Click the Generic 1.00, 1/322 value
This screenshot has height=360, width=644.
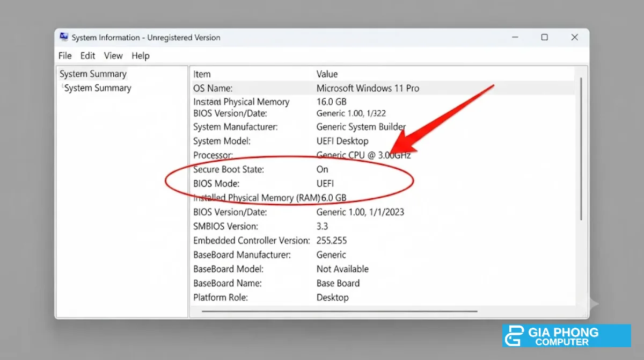pyautogui.click(x=351, y=113)
